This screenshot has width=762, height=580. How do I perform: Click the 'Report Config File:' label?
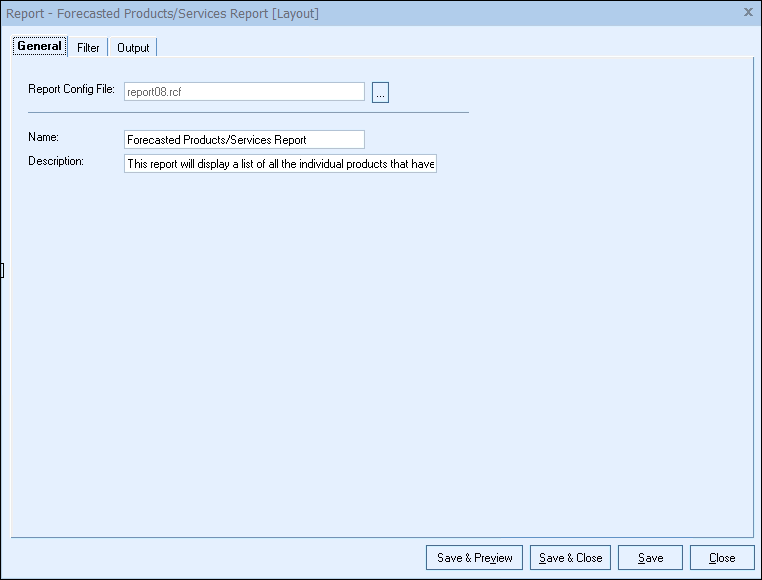[72, 90]
